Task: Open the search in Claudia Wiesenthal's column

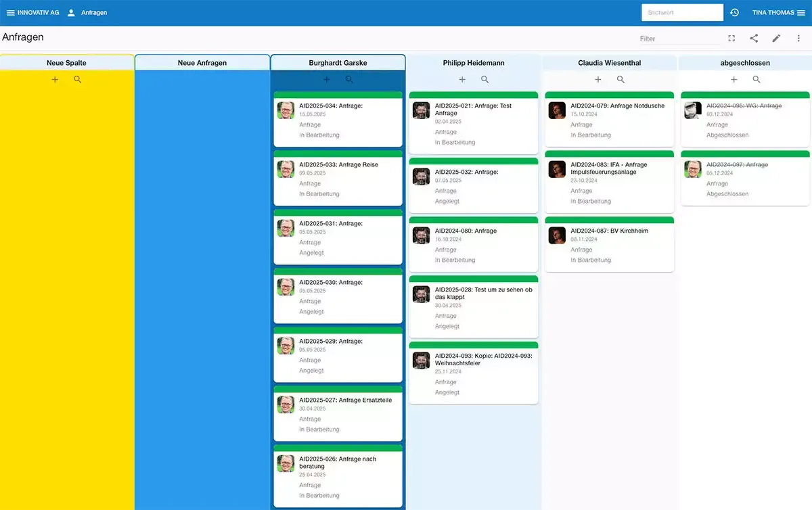Action: (621, 79)
